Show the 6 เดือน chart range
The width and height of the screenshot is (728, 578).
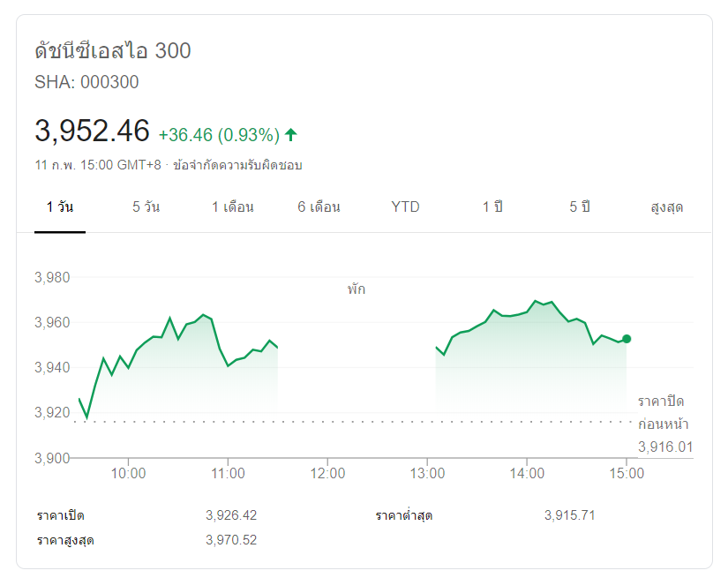pos(319,207)
